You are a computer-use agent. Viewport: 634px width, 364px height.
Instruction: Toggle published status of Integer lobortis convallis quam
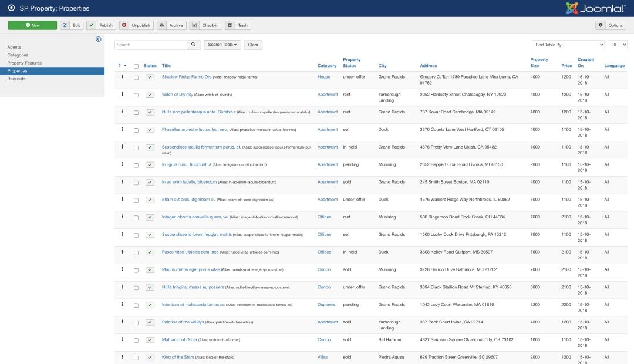point(150,217)
